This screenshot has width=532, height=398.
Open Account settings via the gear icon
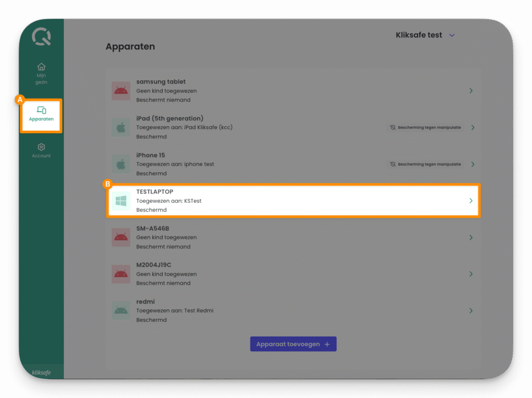[x=41, y=147]
